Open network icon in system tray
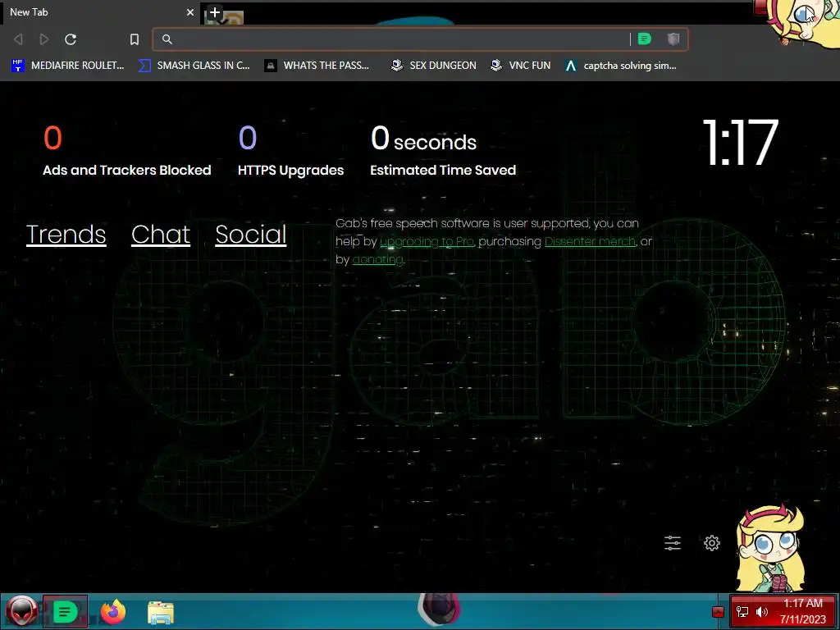Image resolution: width=840 pixels, height=630 pixels. (x=742, y=612)
